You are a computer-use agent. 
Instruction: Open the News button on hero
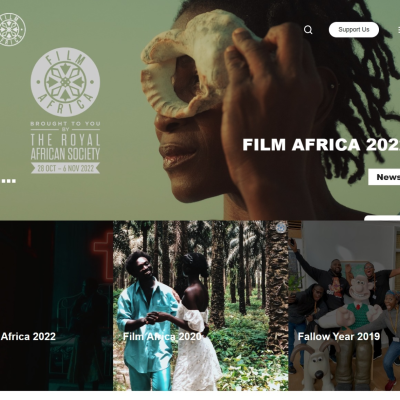point(384,177)
